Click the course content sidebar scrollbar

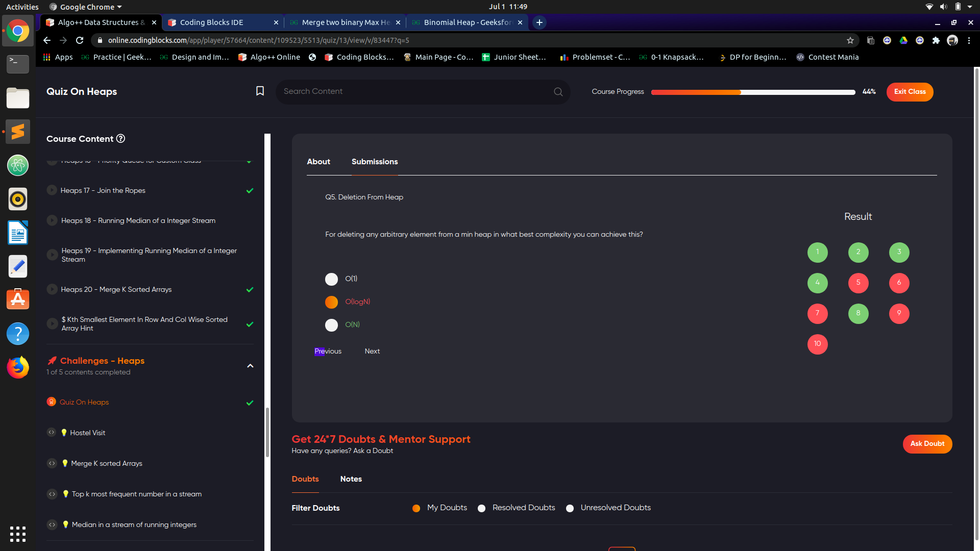pyautogui.click(x=267, y=433)
